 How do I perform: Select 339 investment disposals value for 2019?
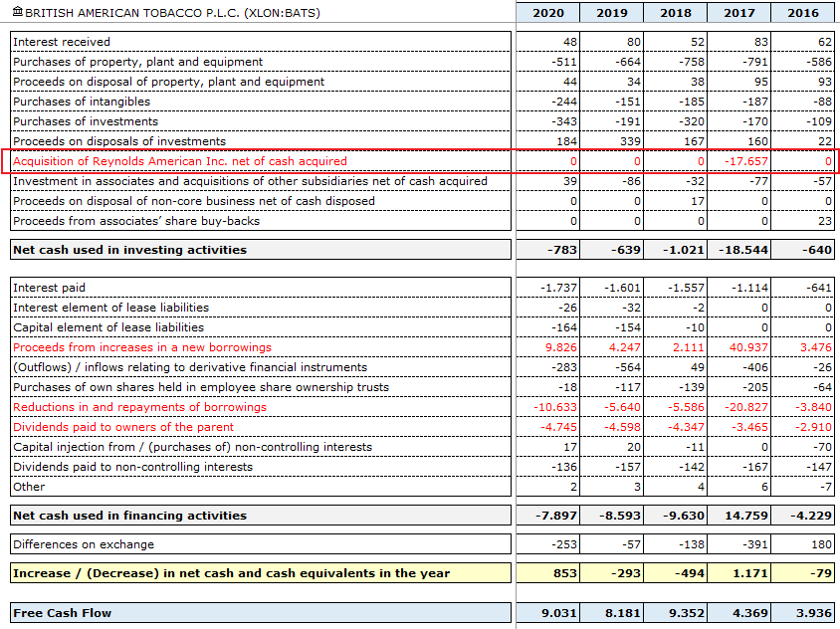630,141
